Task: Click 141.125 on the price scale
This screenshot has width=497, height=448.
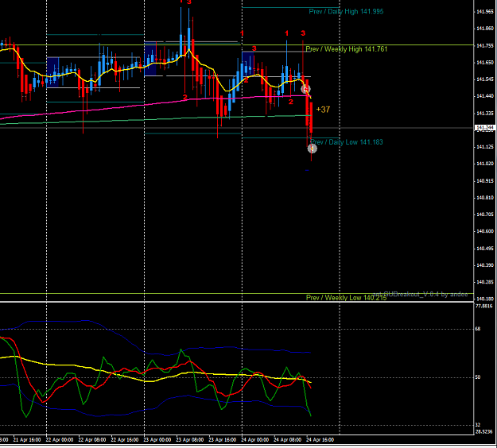Action: 485,147
